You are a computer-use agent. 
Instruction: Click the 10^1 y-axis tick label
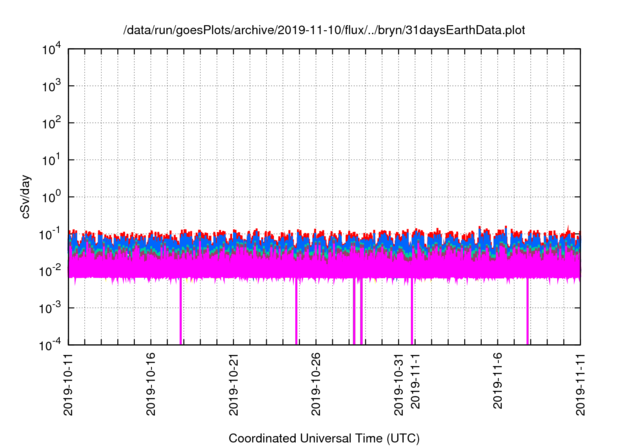pos(52,160)
